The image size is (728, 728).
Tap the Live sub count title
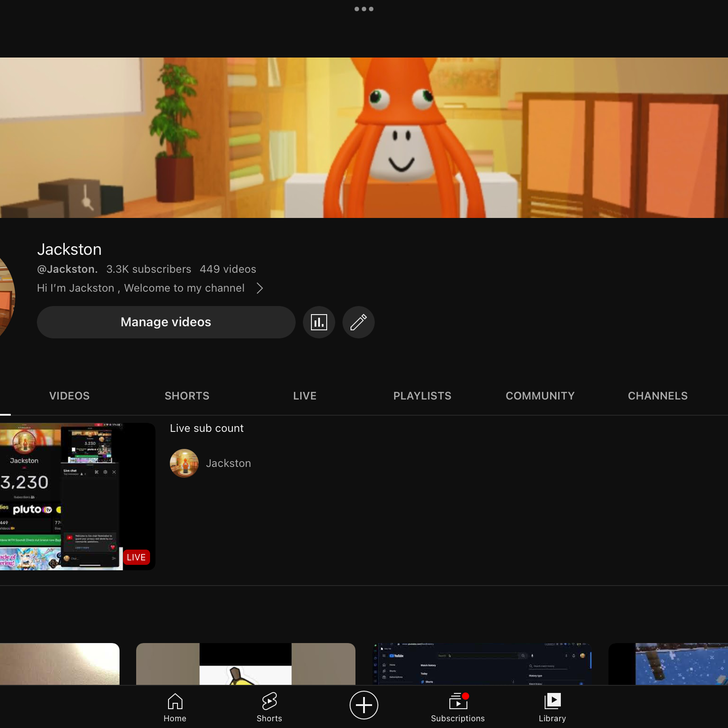point(207,428)
